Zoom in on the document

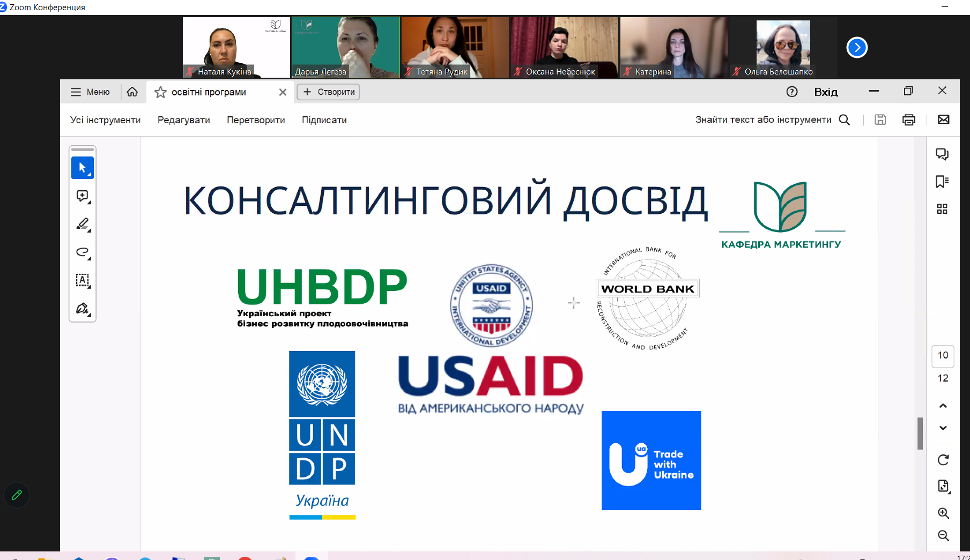click(x=943, y=513)
